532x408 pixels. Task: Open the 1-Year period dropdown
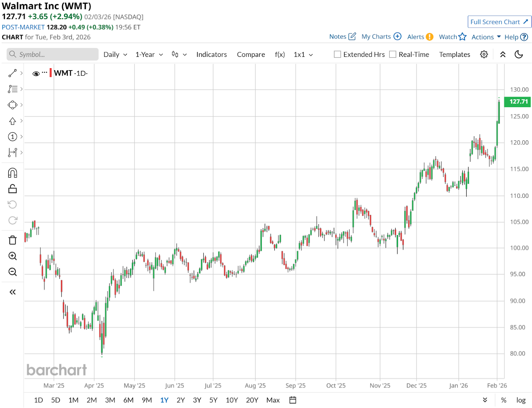(x=149, y=55)
